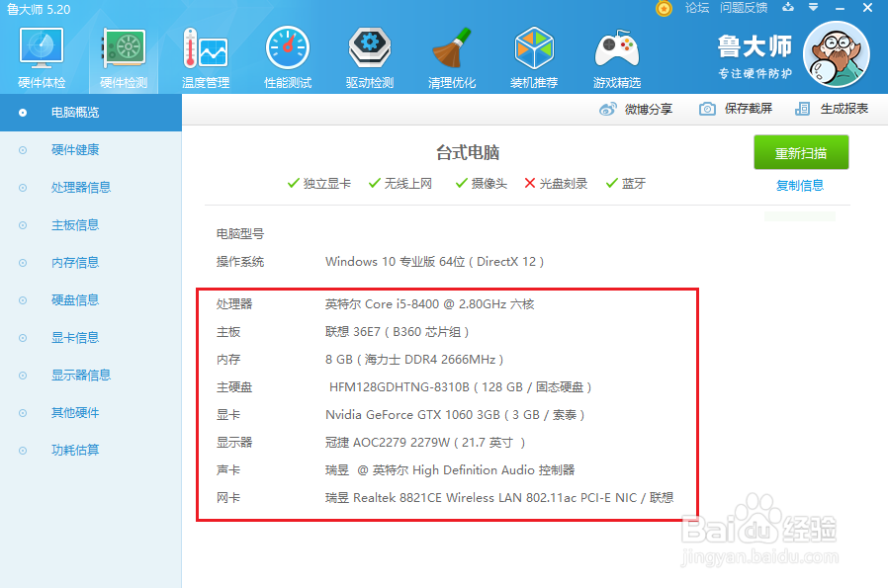Click the 电脑型号 label
Viewport: 888px width, 588px height.
tap(240, 234)
